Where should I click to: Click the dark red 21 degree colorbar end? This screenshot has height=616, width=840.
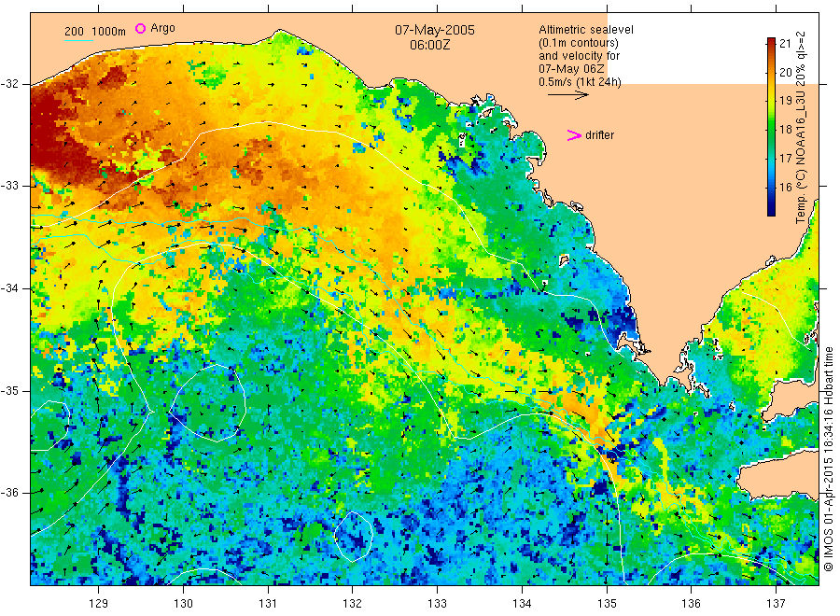(771, 43)
